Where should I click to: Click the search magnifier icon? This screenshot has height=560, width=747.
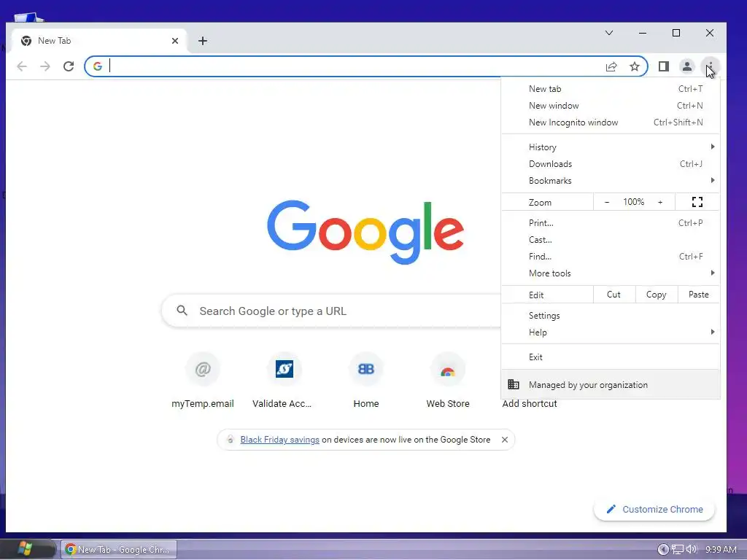[x=182, y=311]
